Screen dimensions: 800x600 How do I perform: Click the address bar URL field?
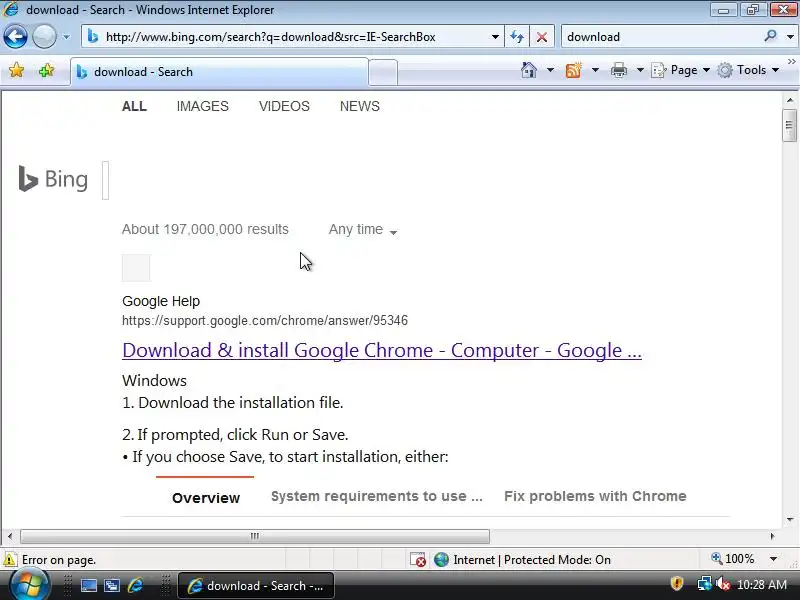pos(291,37)
